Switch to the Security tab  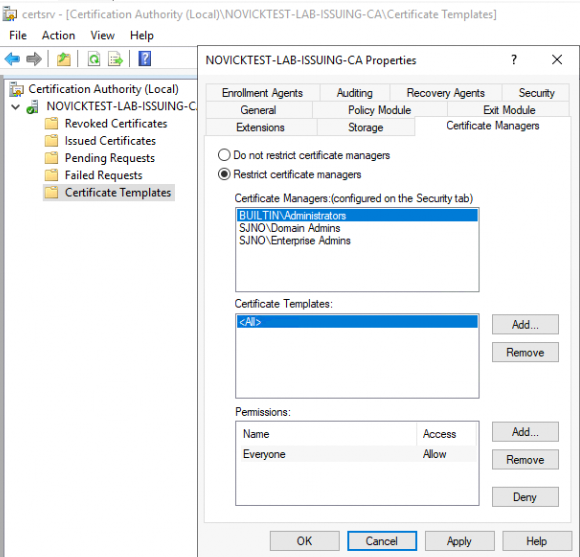coord(536,93)
